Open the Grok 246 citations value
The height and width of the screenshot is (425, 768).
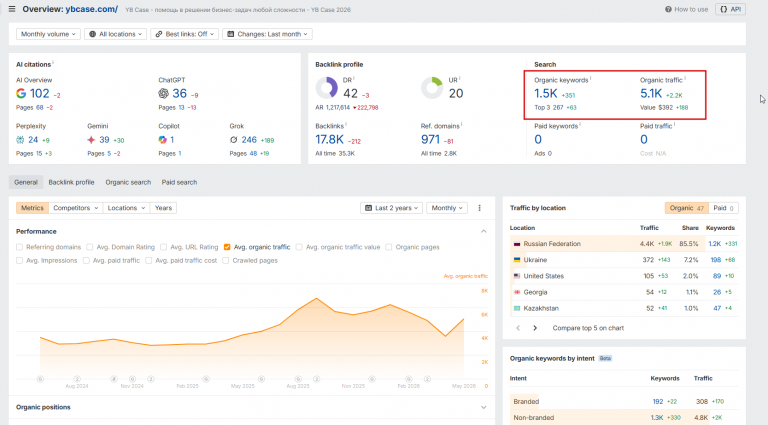[x=249, y=140]
